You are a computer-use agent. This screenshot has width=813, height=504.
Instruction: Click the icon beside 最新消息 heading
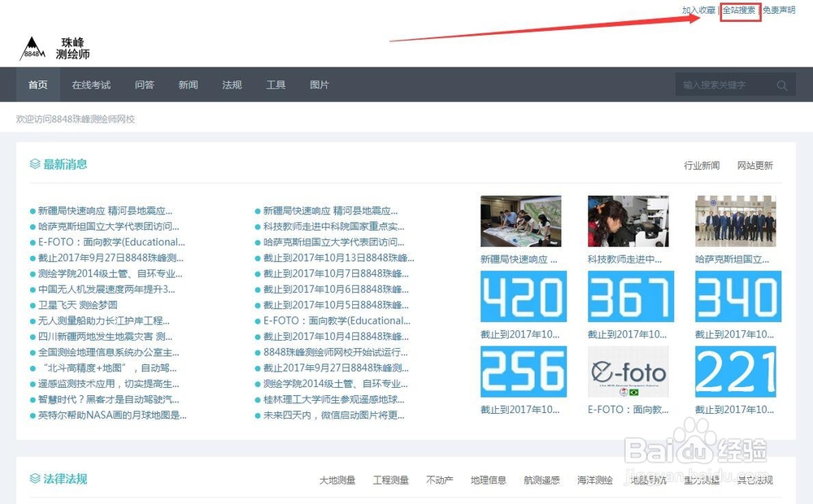tap(34, 163)
